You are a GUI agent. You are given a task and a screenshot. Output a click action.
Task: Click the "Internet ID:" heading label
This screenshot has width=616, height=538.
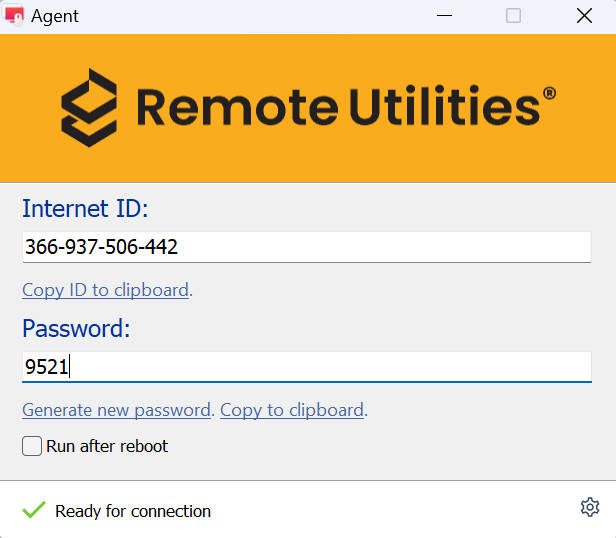point(85,208)
